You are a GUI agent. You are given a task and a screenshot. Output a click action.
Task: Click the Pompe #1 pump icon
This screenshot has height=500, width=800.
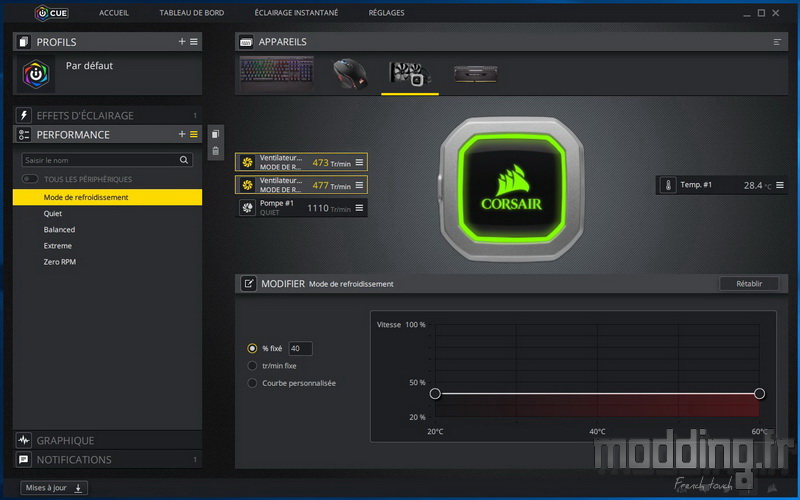point(247,208)
